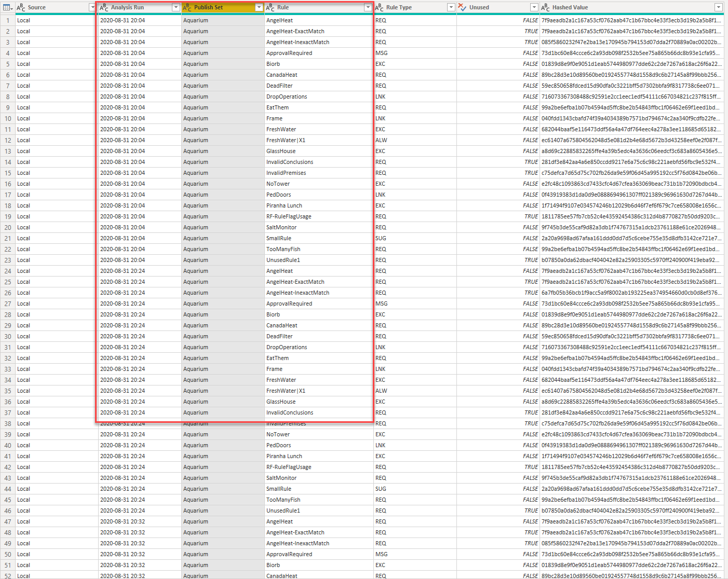Click the ApprovalRequired cell in row 27

click(x=319, y=304)
